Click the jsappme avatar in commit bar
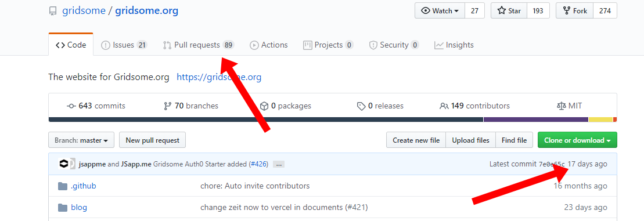The height and width of the screenshot is (221, 644). tap(64, 164)
